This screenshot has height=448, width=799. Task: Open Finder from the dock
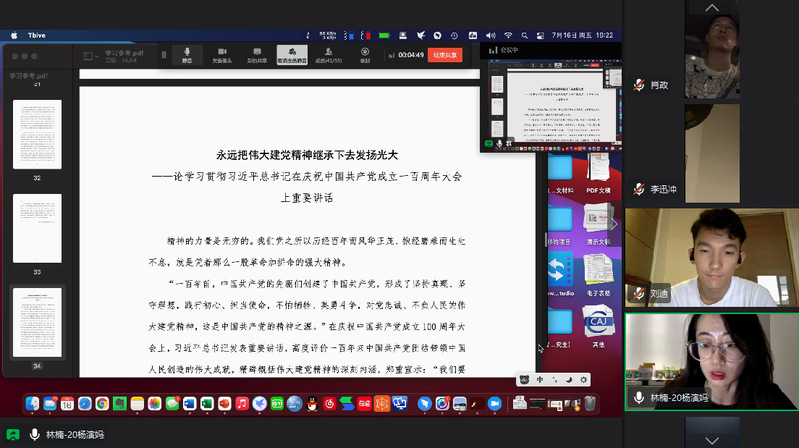click(x=33, y=404)
